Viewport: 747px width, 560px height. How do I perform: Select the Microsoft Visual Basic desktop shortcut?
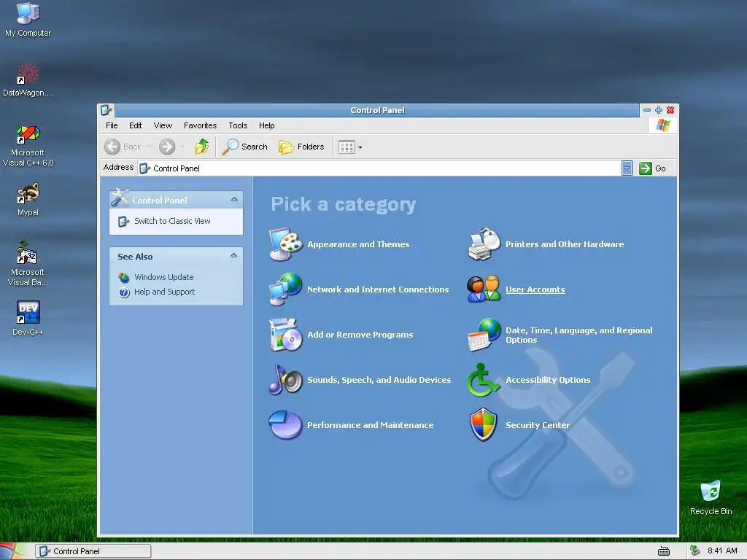(x=28, y=264)
